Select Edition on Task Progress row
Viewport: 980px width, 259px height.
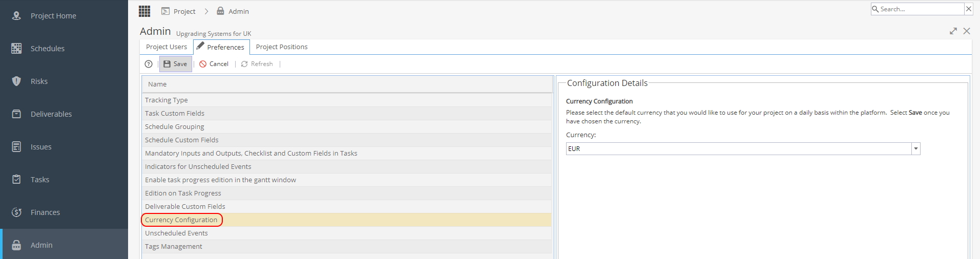click(347, 193)
